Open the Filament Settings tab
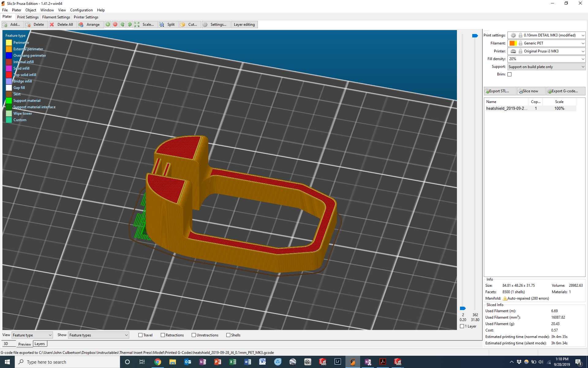Screen dimensions: 588x368 click(57, 17)
